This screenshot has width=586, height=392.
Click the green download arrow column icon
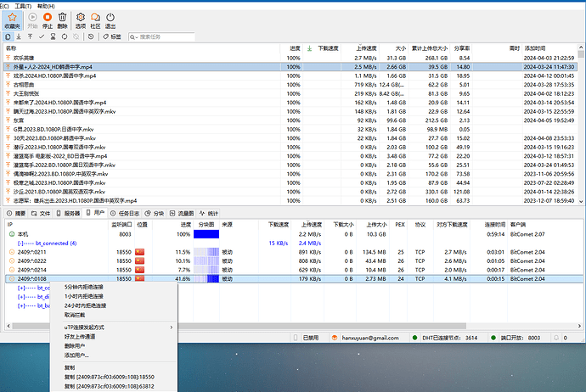coord(309,48)
